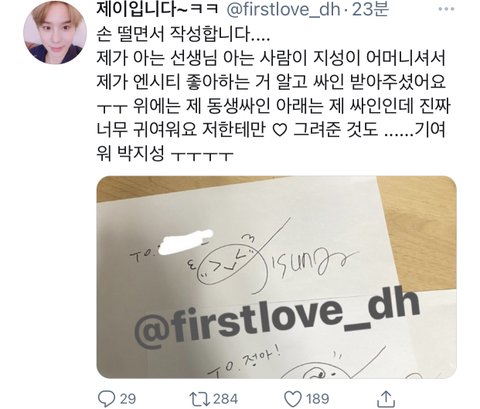Viewport: 480px width, 409px height.
Task: Click the first tweet line 손 떨면서 작성합니다
Action: pos(183,34)
